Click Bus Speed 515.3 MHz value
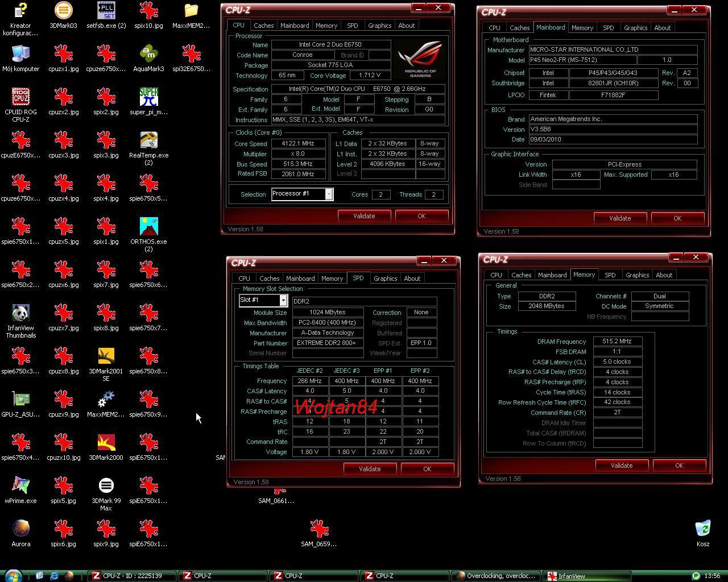 (x=298, y=164)
